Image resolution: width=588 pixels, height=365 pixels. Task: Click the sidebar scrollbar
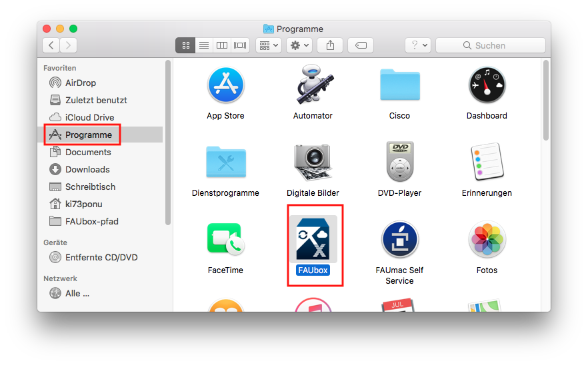tap(168, 143)
